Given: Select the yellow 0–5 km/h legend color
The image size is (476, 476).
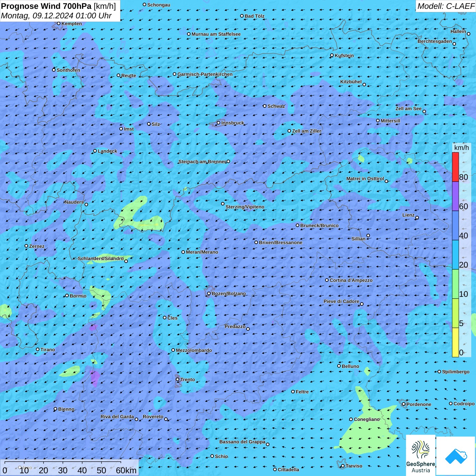Looking at the screenshot, I should [455, 342].
